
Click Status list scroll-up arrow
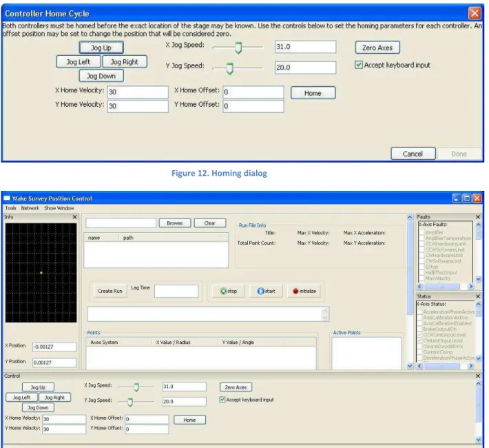(479, 304)
